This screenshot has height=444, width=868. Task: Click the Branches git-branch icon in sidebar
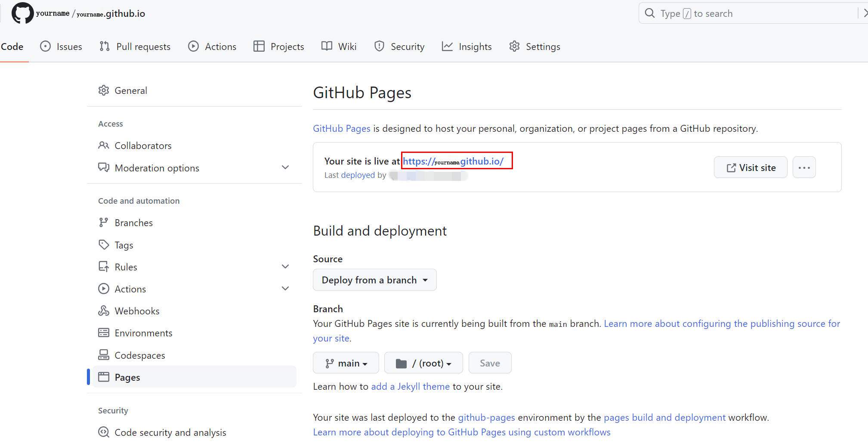pos(104,223)
